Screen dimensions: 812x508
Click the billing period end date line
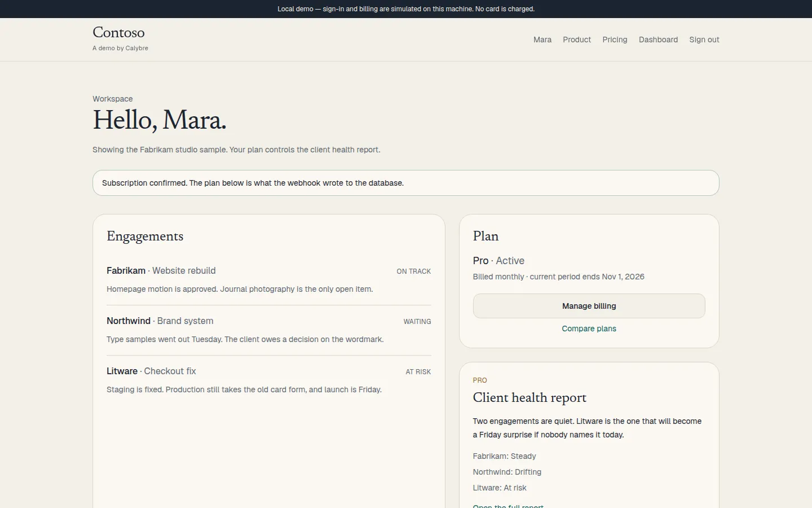click(558, 277)
